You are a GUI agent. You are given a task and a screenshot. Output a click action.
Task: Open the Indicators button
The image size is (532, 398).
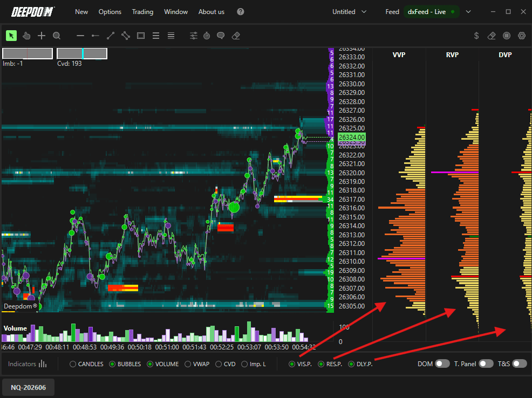coord(27,364)
